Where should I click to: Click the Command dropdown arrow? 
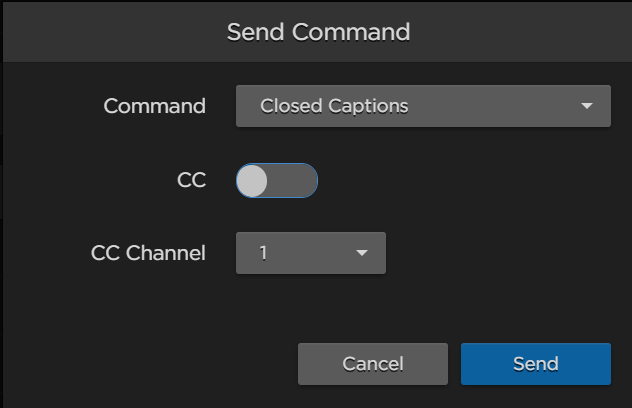587,106
